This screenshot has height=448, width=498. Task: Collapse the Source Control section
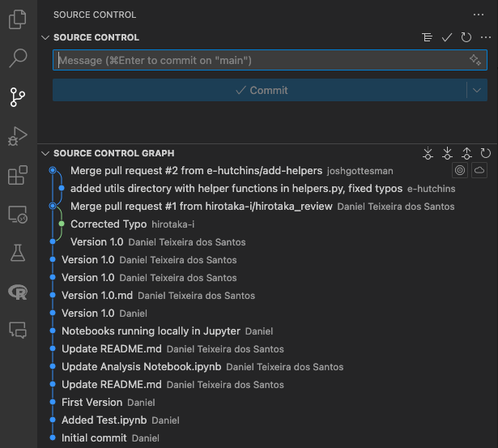pyautogui.click(x=45, y=37)
